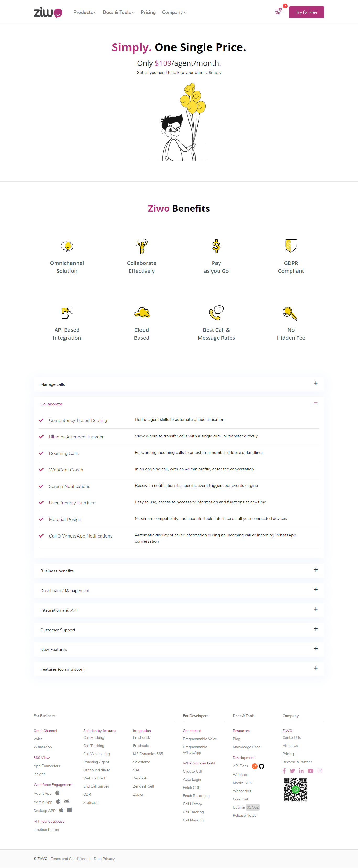Viewport: 358px width, 868px height.
Task: Click the GDPR Compliant shield icon
Action: point(291,246)
